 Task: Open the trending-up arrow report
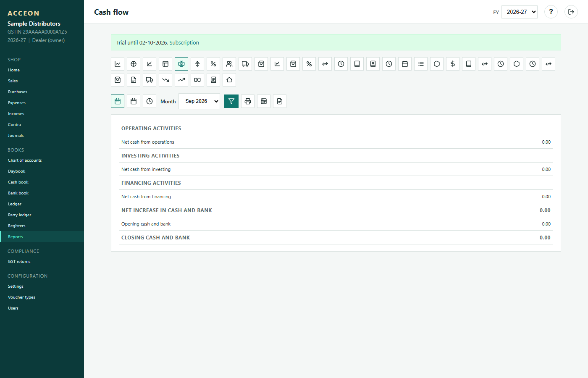tap(181, 80)
